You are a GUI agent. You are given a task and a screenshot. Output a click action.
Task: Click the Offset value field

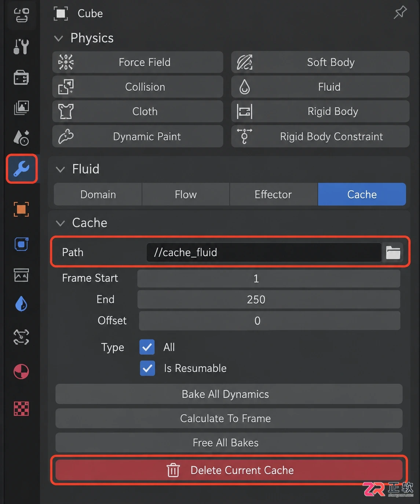(x=269, y=321)
